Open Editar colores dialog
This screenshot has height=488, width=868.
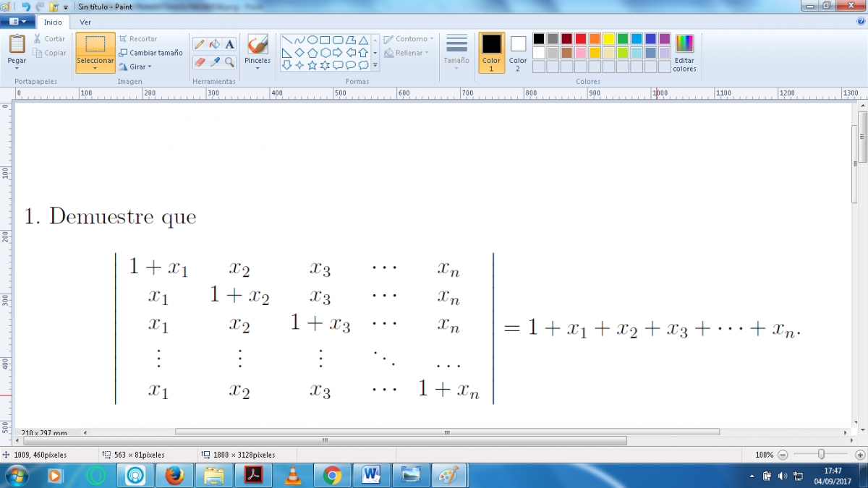[684, 53]
